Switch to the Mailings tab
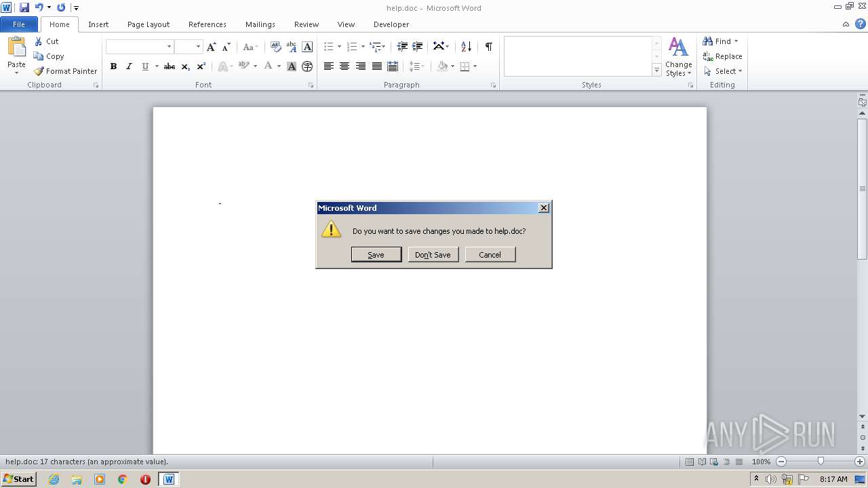This screenshot has width=868, height=488. (260, 24)
